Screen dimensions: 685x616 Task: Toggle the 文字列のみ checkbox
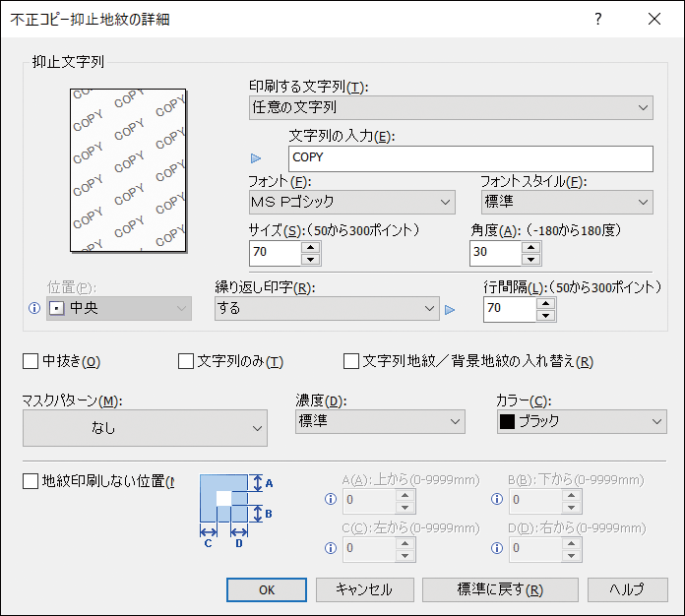click(186, 361)
